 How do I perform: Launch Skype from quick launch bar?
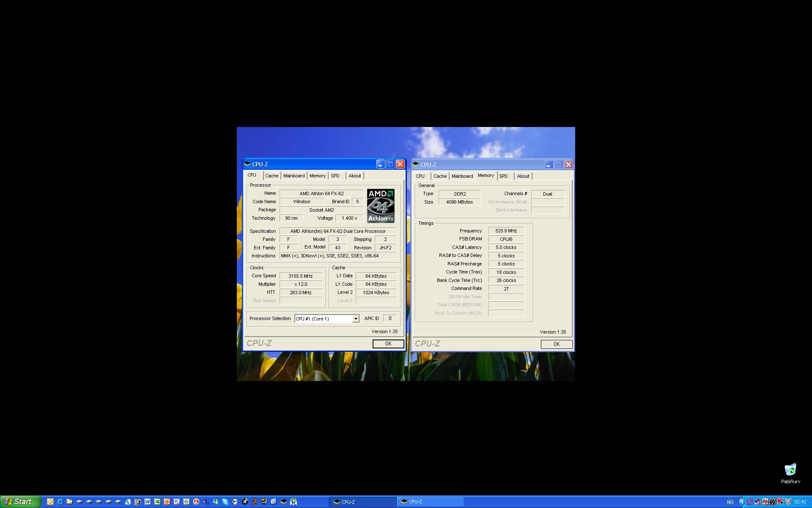pos(225,502)
